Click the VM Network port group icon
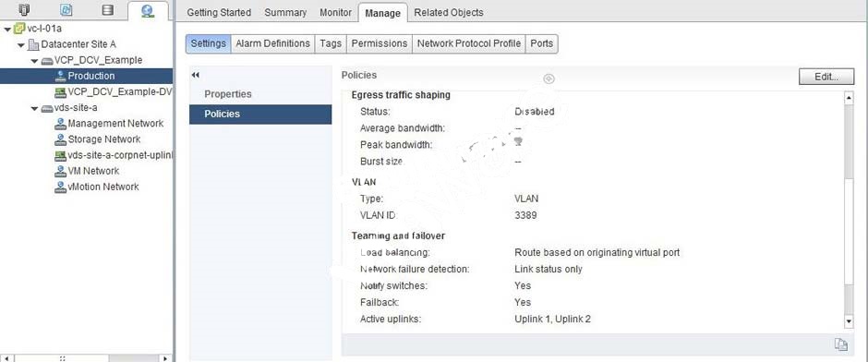Screen dimensions: 868x362 (60, 171)
